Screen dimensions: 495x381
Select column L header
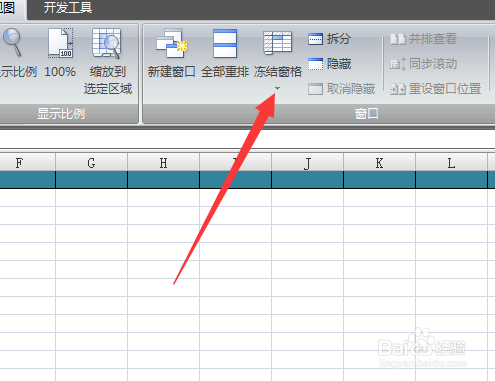[x=451, y=163]
